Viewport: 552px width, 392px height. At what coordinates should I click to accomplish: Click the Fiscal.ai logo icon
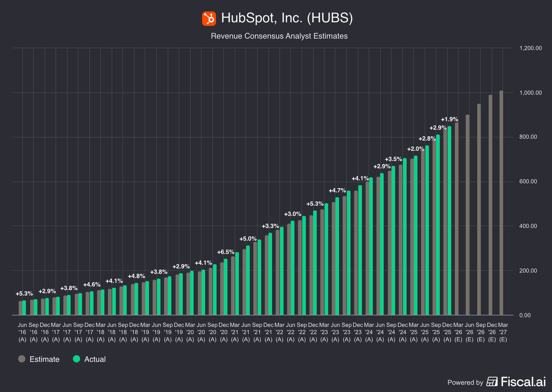coord(492,382)
